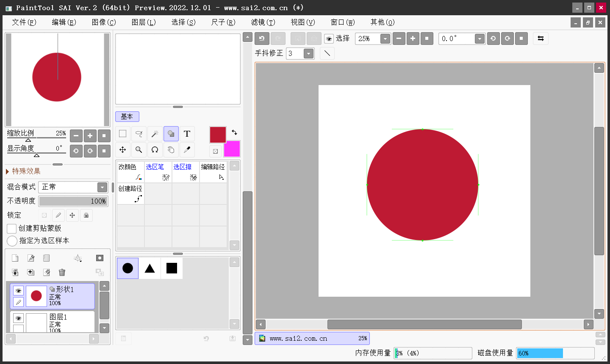Image resolution: width=610 pixels, height=364 pixels.
Task: Click the transparent color icon
Action: coord(215,151)
